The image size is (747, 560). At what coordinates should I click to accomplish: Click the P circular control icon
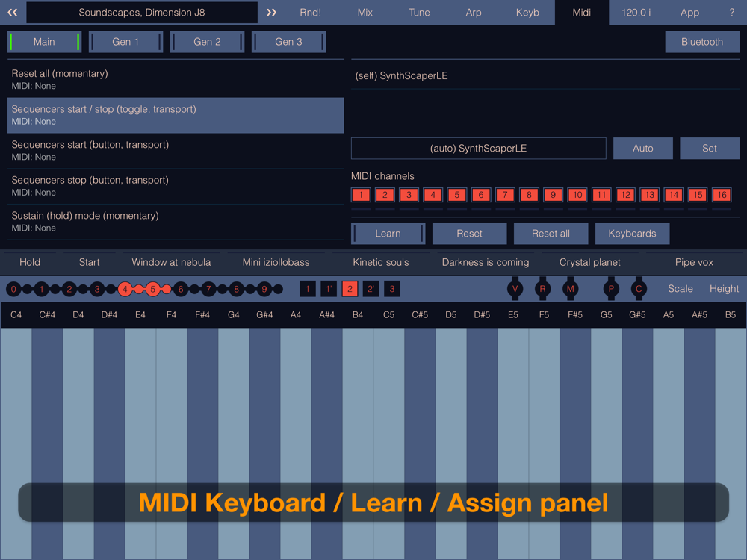pyautogui.click(x=611, y=289)
